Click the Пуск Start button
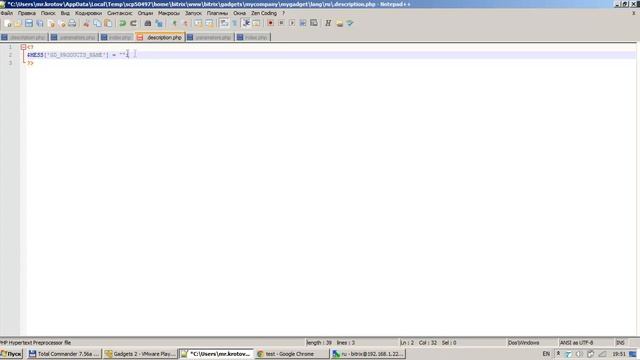Image resolution: width=640 pixels, height=360 pixels. (x=11, y=354)
